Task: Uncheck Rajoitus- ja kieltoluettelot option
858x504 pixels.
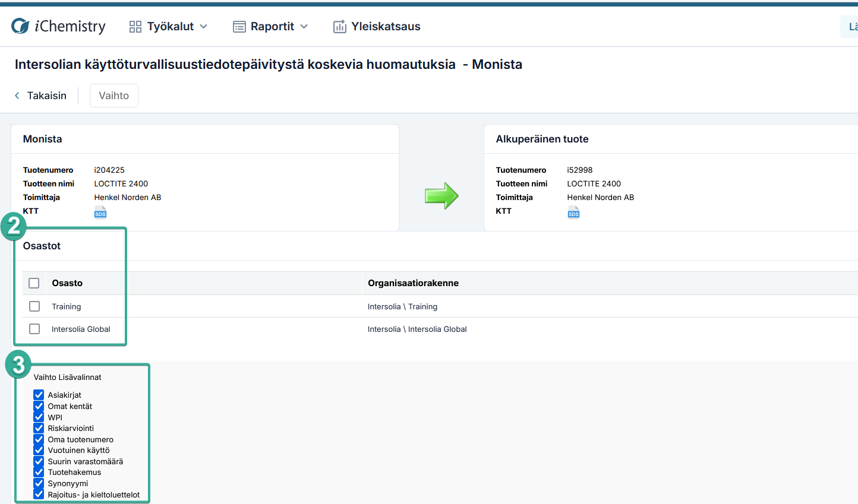Action: (x=39, y=495)
